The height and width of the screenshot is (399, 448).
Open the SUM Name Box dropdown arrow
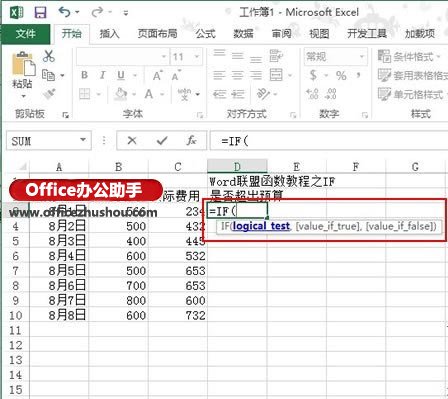83,140
